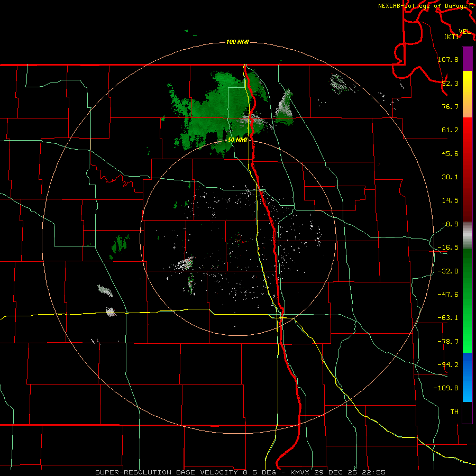Screen dimensions: 476x476
Task: Click the -32.0 velocity scale value
Action: click(x=448, y=271)
